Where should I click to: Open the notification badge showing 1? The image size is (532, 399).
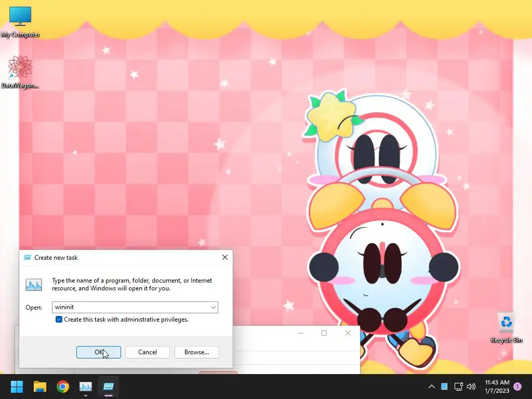click(517, 387)
